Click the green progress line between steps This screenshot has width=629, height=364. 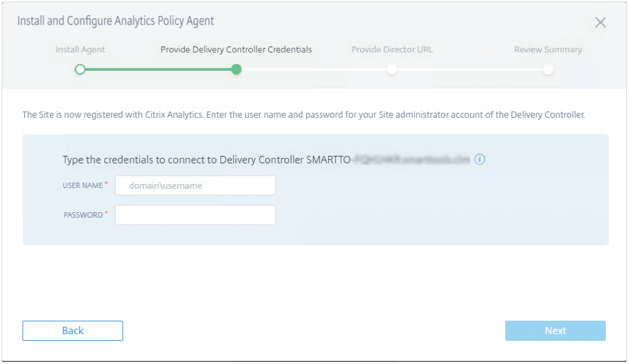tap(157, 70)
